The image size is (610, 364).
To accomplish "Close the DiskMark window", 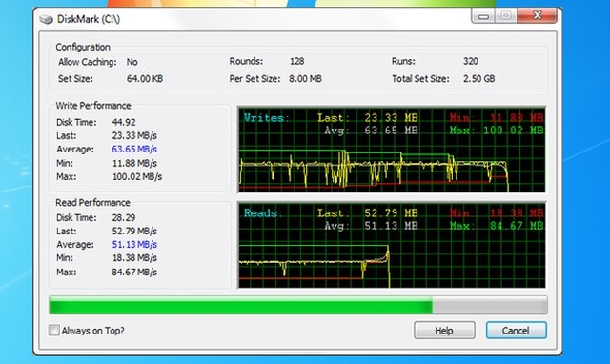I will (538, 16).
